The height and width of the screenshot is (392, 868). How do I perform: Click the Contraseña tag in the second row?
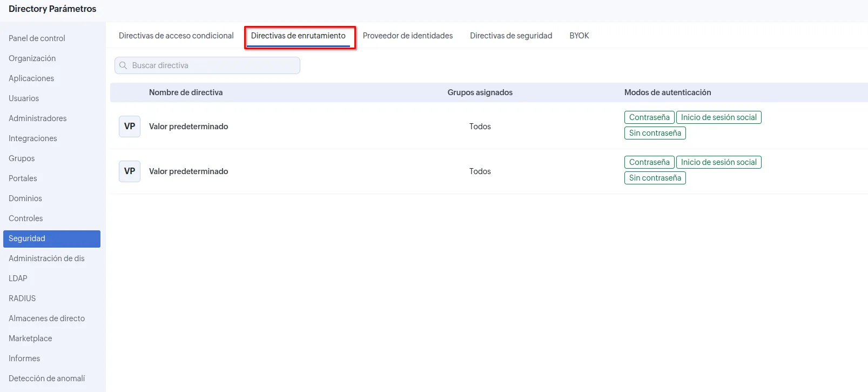(x=649, y=162)
